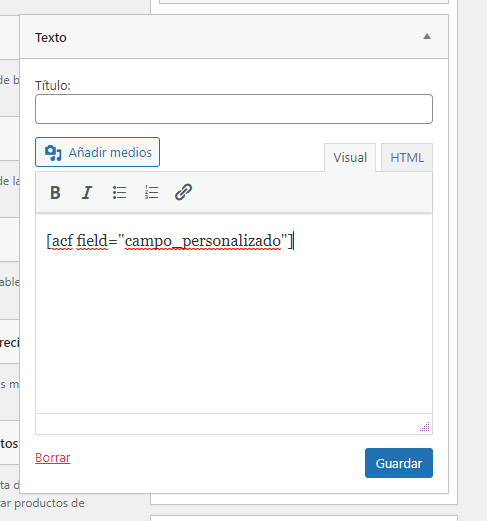Save the widget with Guardar
Viewport: 487px width, 521px height.
pos(399,463)
